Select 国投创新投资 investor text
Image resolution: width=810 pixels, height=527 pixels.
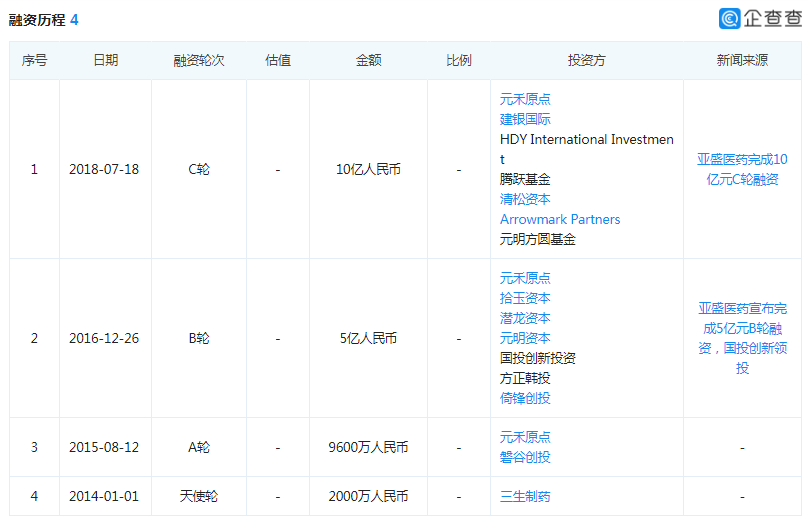point(537,358)
